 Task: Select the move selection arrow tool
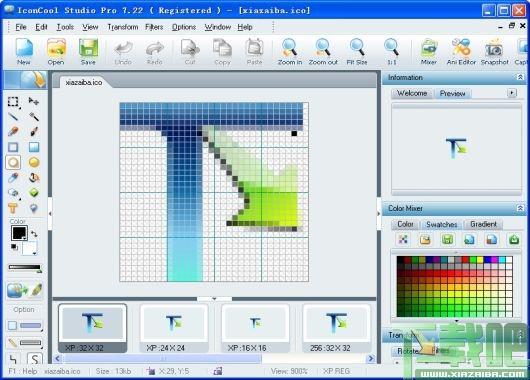[x=34, y=101]
